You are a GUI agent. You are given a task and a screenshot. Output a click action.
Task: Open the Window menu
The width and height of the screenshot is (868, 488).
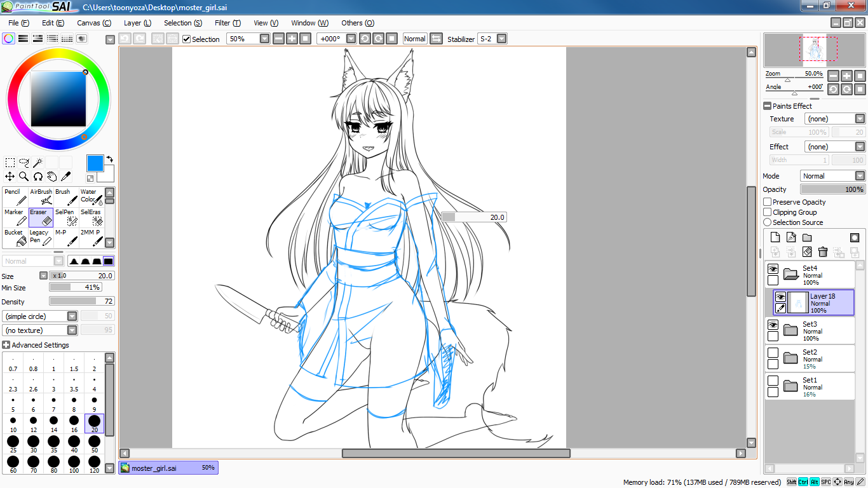point(310,23)
